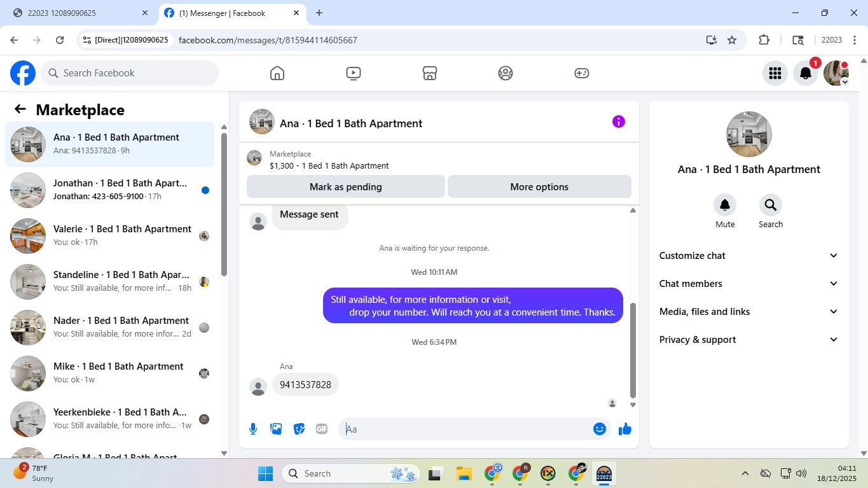Go back with the browser arrow
Image resolution: width=868 pixels, height=488 pixels.
15,40
